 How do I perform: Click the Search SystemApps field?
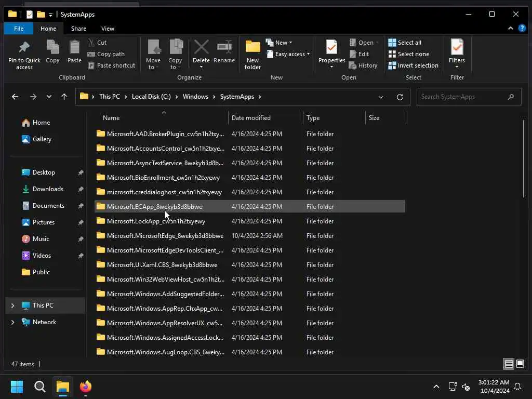tap(469, 97)
